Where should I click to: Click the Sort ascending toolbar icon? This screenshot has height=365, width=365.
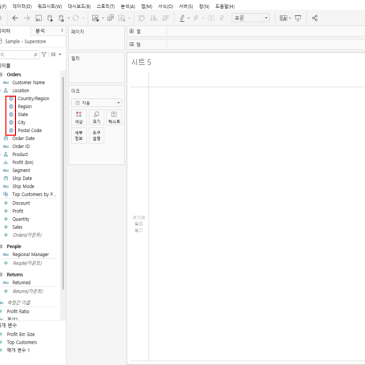154,18
